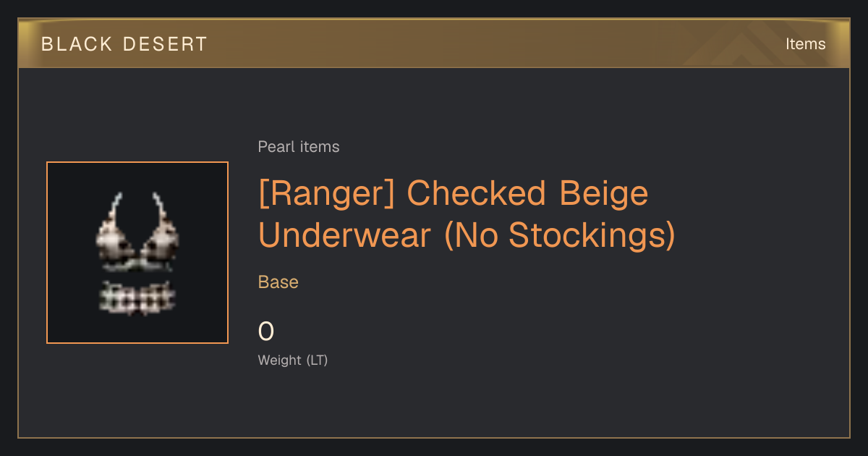Select the Checked Beige Underwear item icon
Screen dimensions: 868x456
137,253
